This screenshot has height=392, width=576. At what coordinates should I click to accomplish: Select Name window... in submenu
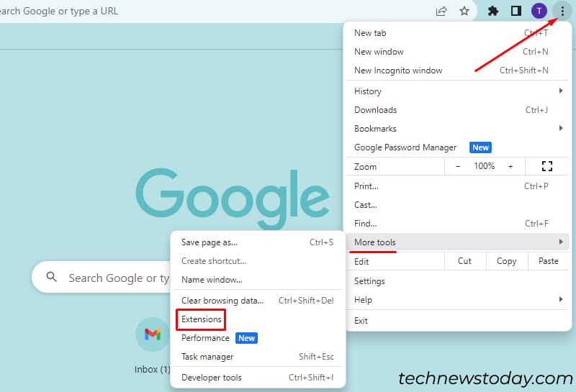tap(258, 280)
